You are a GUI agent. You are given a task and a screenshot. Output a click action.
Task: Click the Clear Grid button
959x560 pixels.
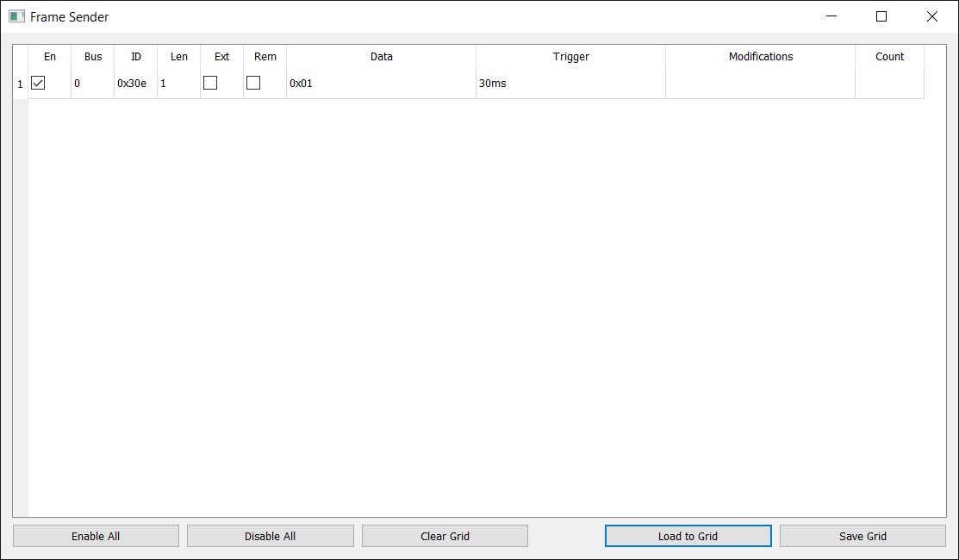point(445,536)
